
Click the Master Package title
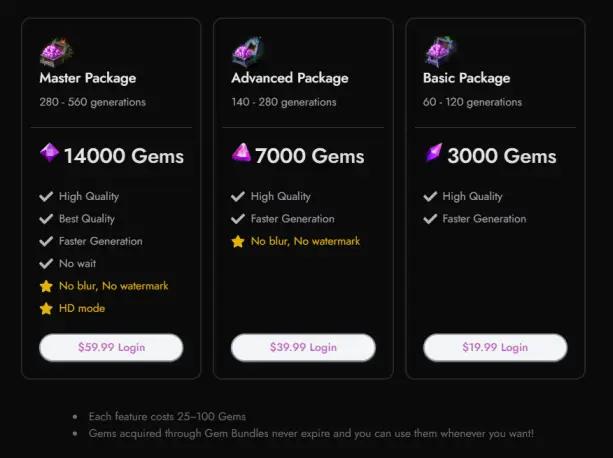88,79
